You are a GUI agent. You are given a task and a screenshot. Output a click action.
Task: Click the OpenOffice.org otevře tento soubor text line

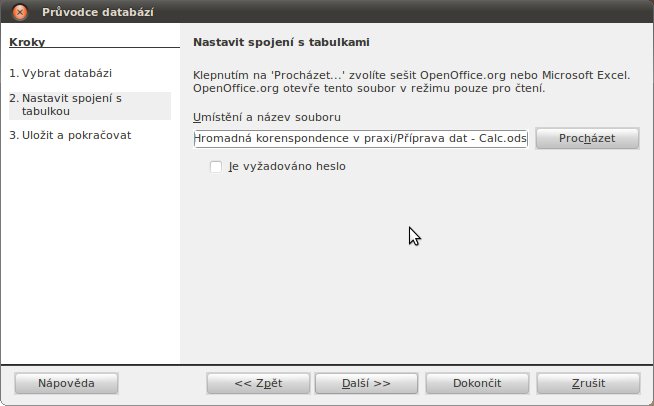[x=369, y=88]
